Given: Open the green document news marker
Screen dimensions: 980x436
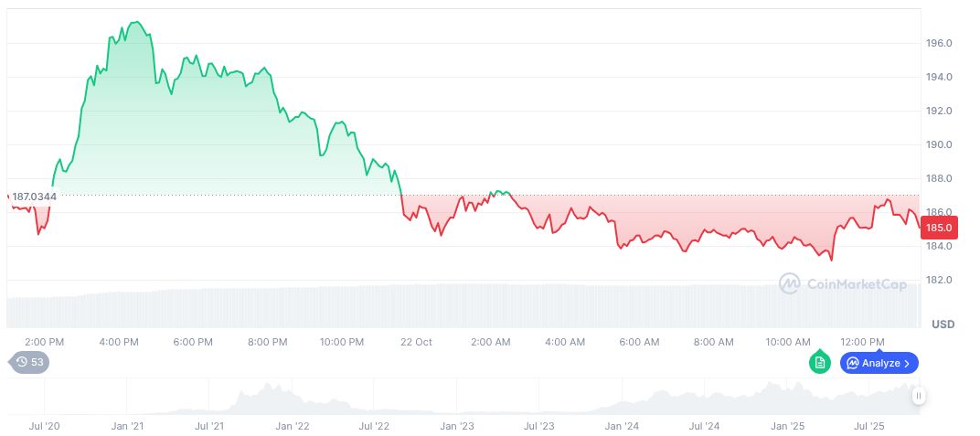Looking at the screenshot, I should (820, 363).
